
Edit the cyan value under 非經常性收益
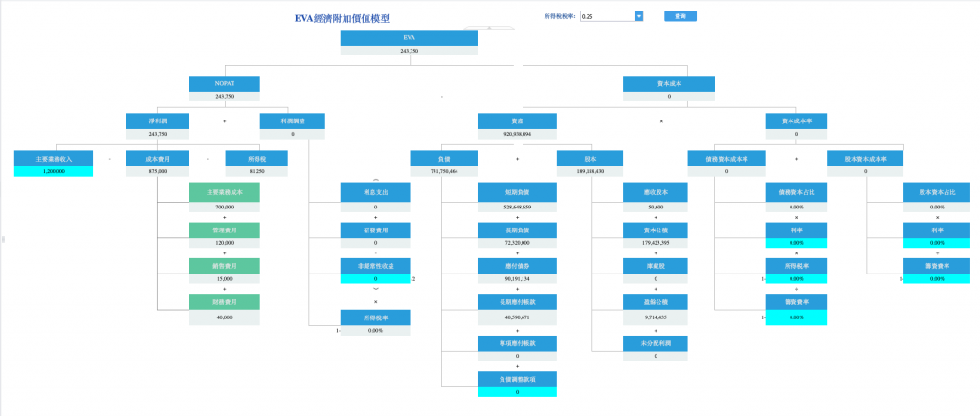(375, 279)
